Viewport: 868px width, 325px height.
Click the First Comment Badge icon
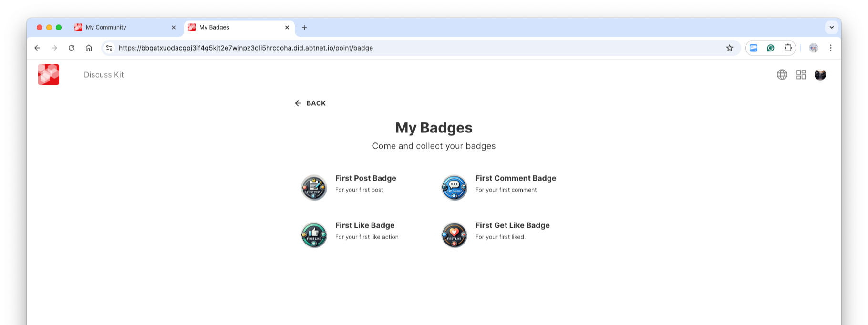pyautogui.click(x=454, y=188)
